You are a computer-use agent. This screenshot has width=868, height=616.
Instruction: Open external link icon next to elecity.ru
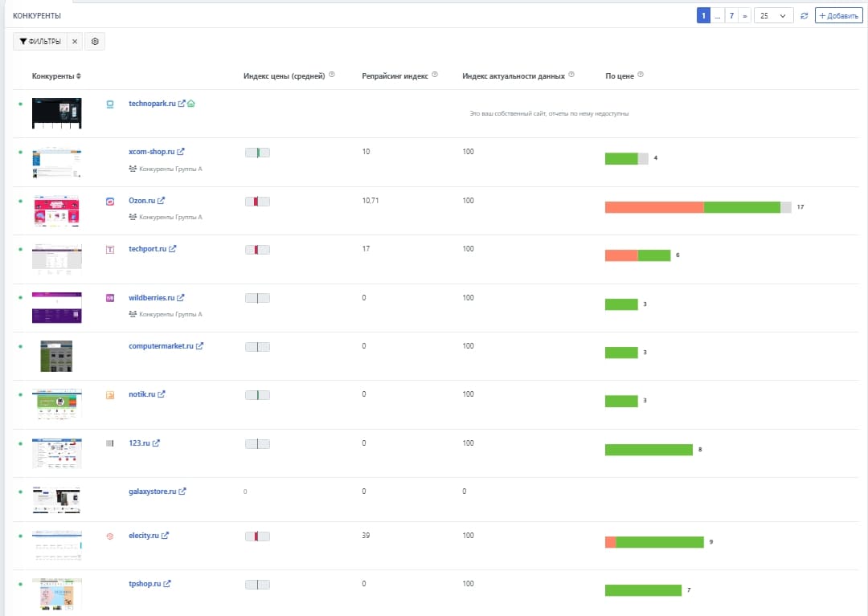click(x=166, y=536)
